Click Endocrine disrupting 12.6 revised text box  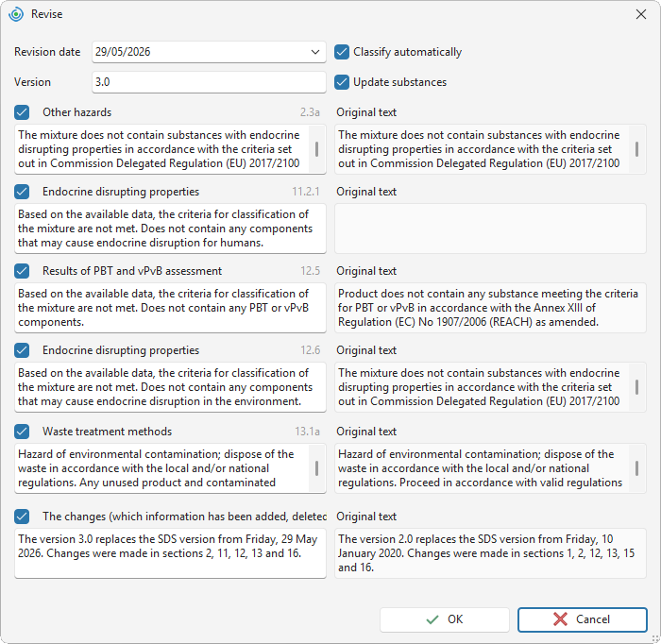(170, 387)
